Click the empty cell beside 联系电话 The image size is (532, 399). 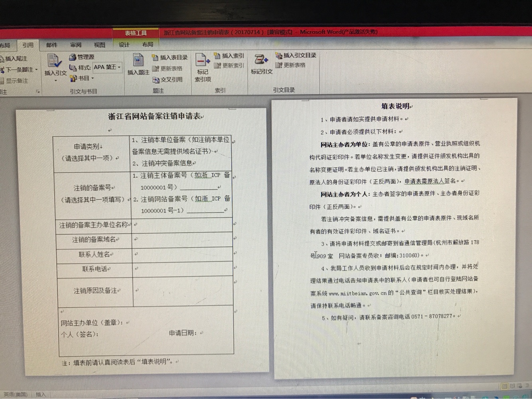click(183, 269)
